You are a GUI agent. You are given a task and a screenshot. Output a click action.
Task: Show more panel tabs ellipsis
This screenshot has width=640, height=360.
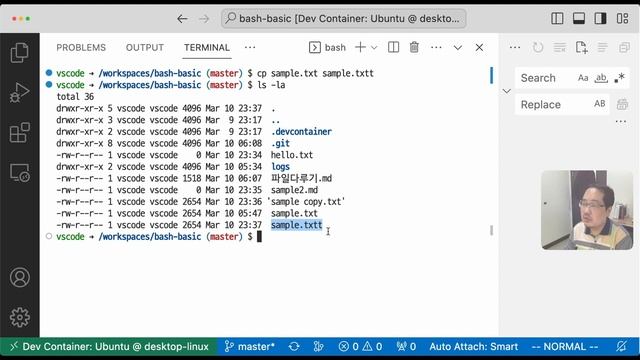point(250,48)
